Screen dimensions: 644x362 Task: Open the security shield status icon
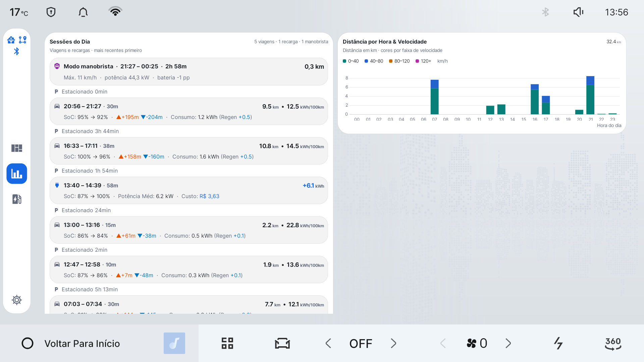pyautogui.click(x=51, y=12)
